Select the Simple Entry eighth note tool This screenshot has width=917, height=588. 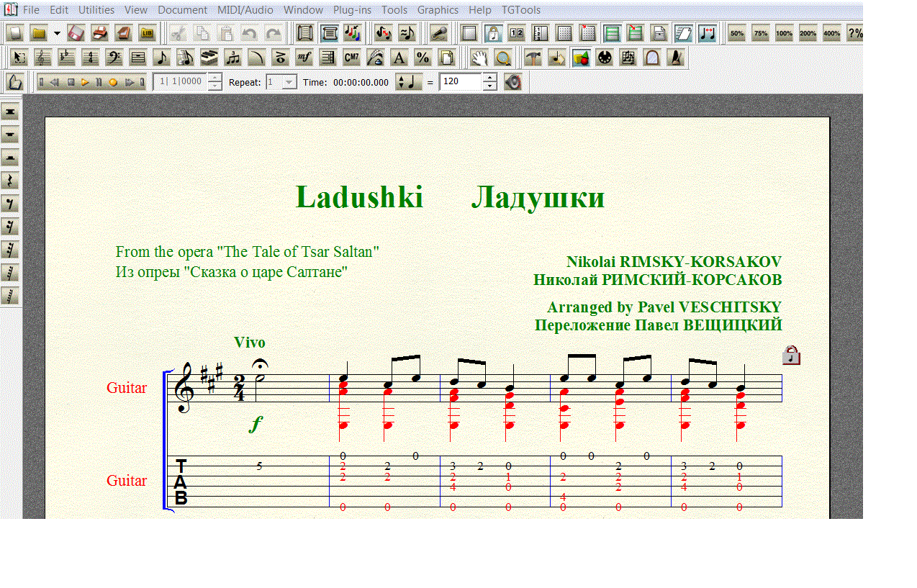162,58
